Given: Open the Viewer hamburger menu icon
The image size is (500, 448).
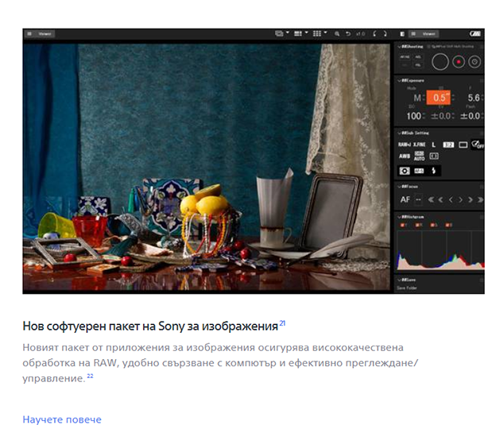Looking at the screenshot, I should pyautogui.click(x=29, y=34).
